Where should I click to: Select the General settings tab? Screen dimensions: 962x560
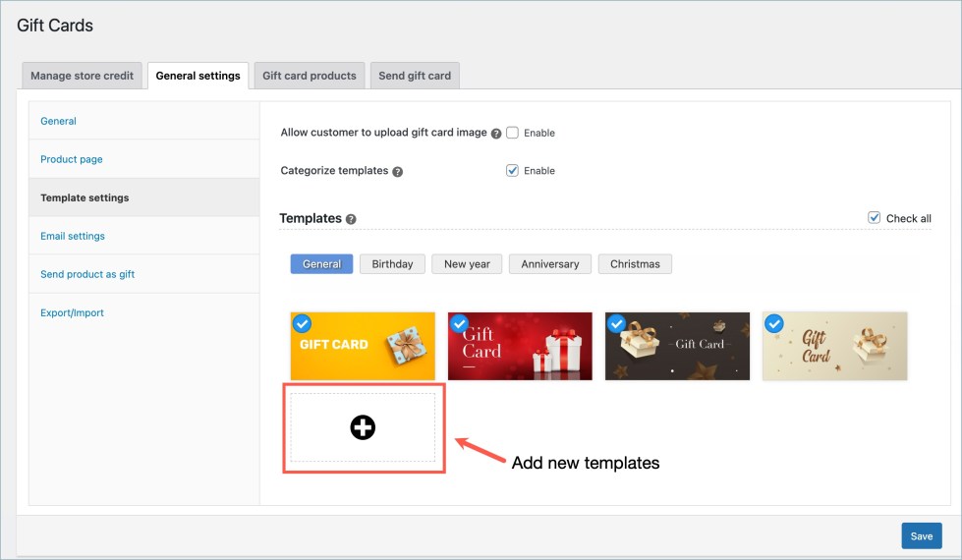click(198, 76)
